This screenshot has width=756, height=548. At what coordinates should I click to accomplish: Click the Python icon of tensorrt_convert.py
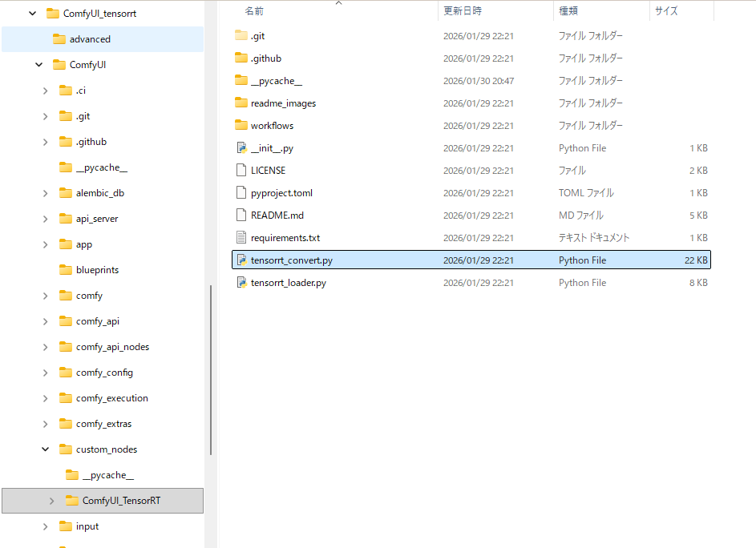(241, 260)
